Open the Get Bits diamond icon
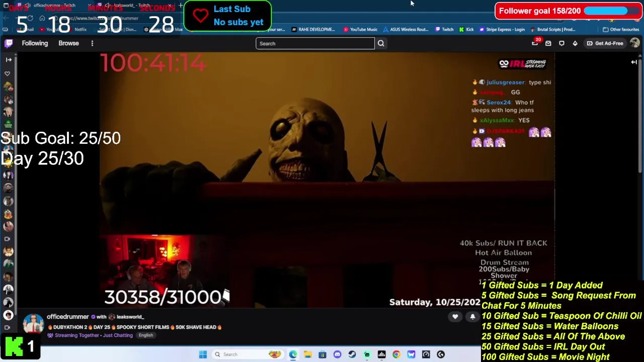Image resolution: width=644 pixels, height=362 pixels. pyautogui.click(x=575, y=43)
